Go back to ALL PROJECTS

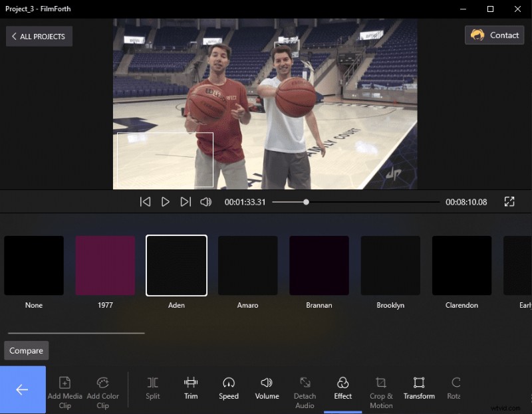click(38, 37)
